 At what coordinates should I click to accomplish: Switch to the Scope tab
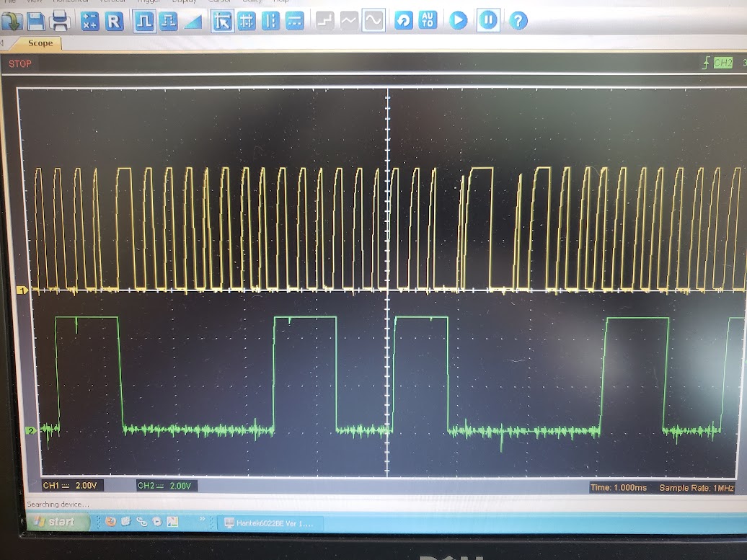(x=40, y=43)
